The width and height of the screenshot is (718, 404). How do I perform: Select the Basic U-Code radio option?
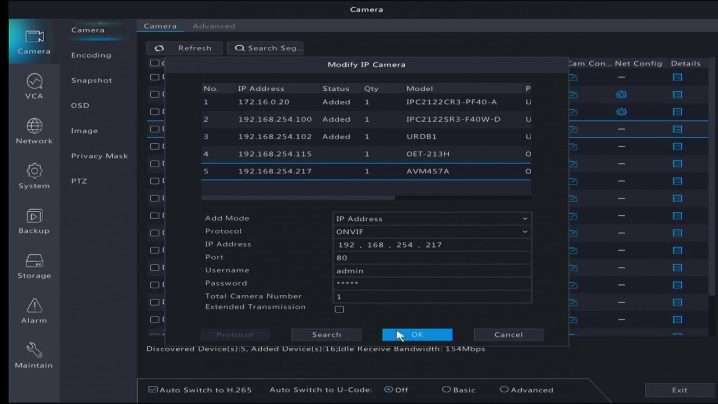pos(446,390)
